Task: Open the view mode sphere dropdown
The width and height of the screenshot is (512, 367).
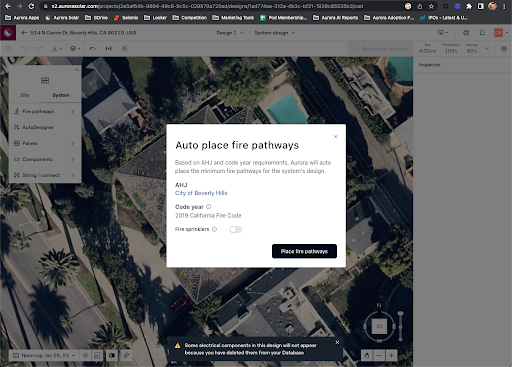Action: pos(75,49)
